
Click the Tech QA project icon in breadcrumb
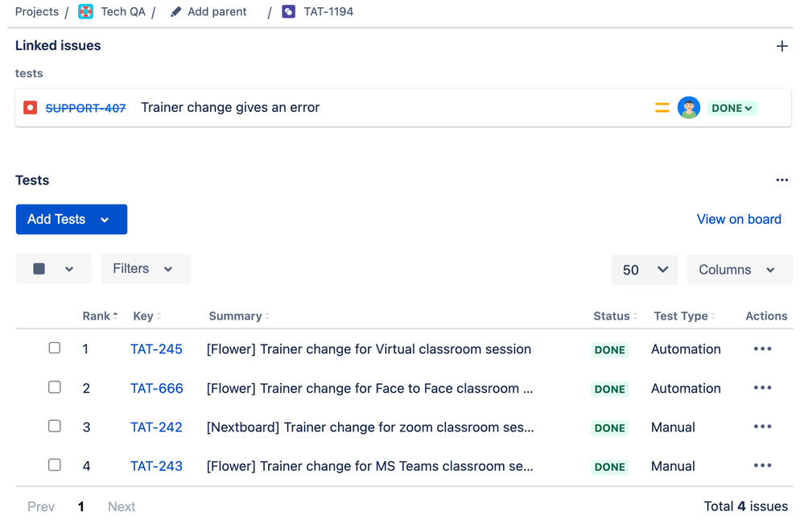point(85,11)
